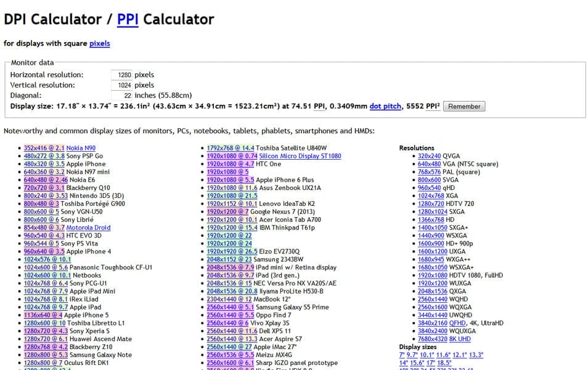Screen dimensions: 588x370
Task: Open the dot pitch definition link
Action: tap(385, 106)
